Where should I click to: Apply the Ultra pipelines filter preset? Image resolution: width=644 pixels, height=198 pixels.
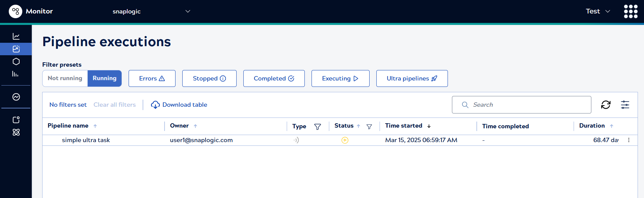click(x=412, y=78)
